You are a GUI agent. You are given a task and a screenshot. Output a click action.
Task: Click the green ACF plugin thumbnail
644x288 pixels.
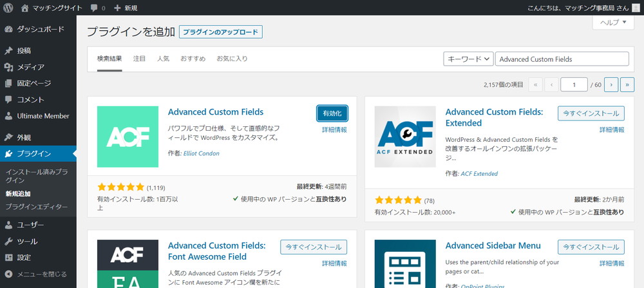pyautogui.click(x=128, y=137)
